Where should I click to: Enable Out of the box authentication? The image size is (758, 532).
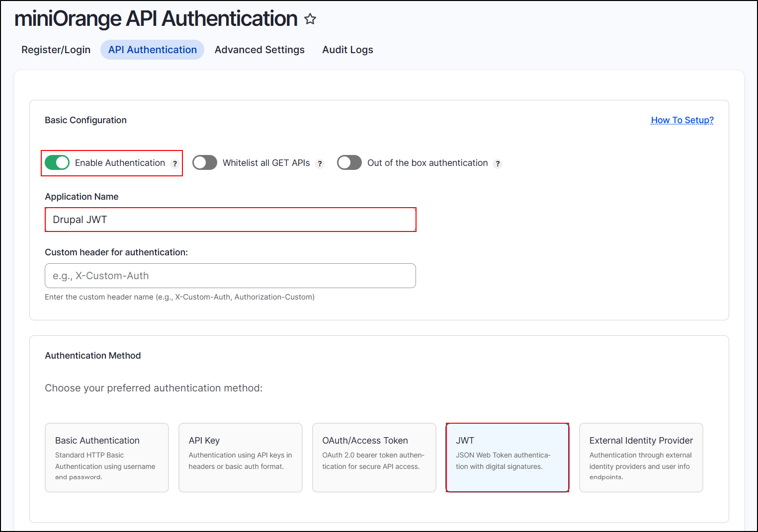click(x=349, y=162)
